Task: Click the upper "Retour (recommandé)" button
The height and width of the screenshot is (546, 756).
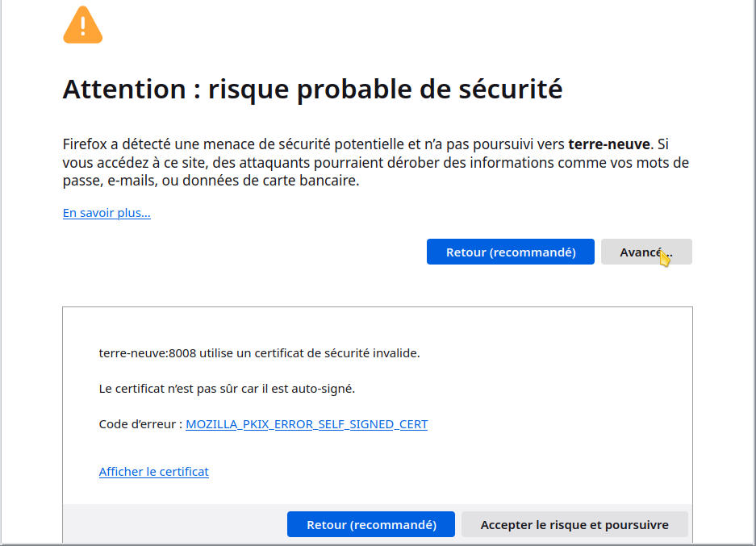Action: click(x=510, y=252)
